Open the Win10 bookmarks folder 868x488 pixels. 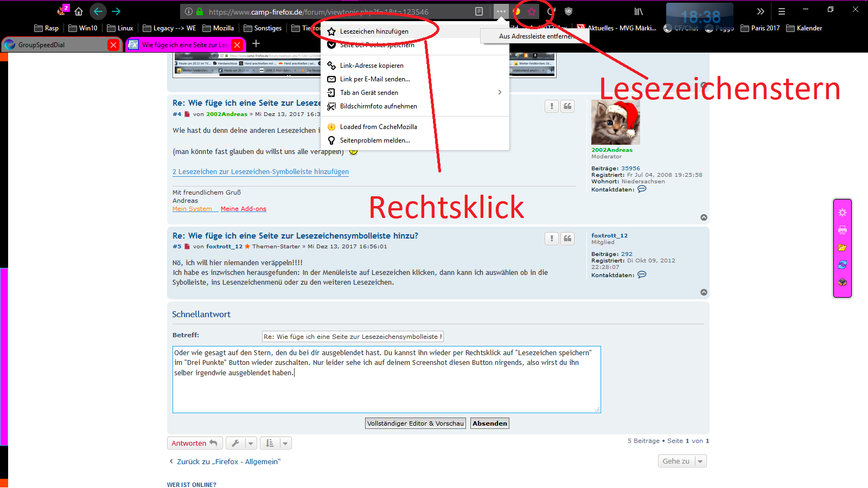pyautogui.click(x=83, y=28)
